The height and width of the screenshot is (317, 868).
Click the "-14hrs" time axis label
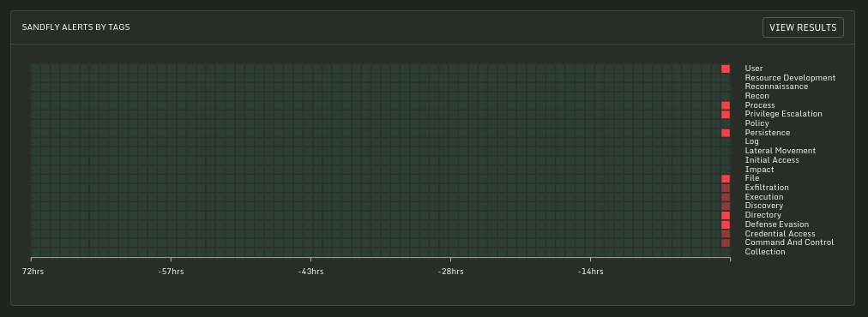591,272
